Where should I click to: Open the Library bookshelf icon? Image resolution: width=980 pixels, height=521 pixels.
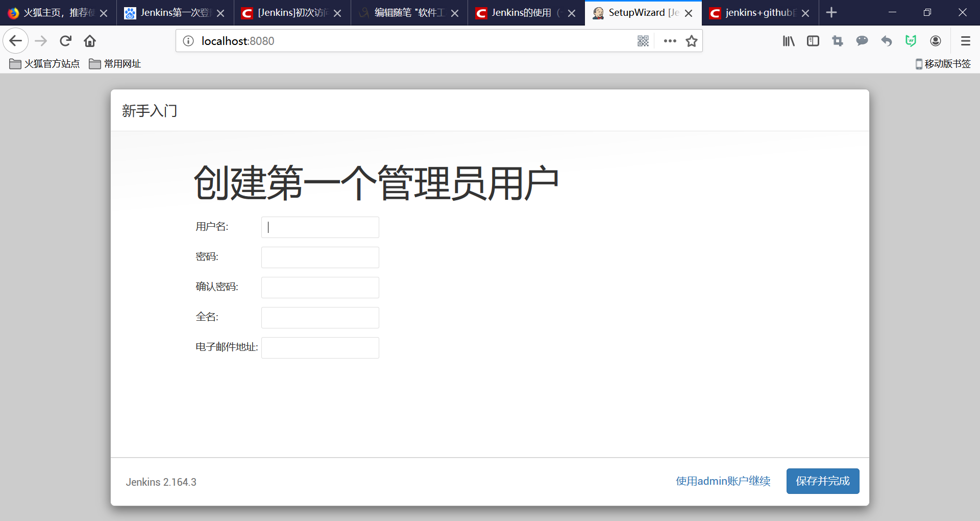pyautogui.click(x=789, y=41)
